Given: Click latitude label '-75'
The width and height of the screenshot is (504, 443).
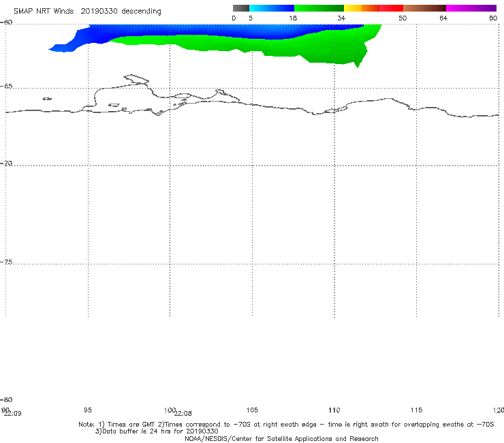Looking at the screenshot, I should pos(6,262).
